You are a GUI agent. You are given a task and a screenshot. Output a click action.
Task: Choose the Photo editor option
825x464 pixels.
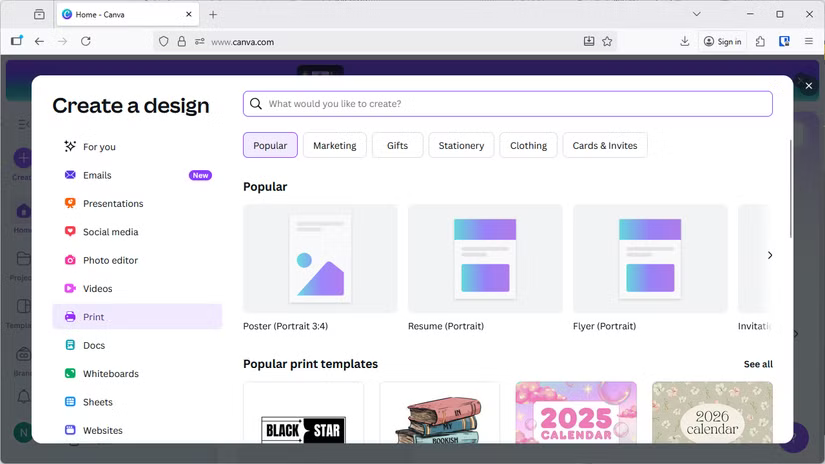[110, 260]
